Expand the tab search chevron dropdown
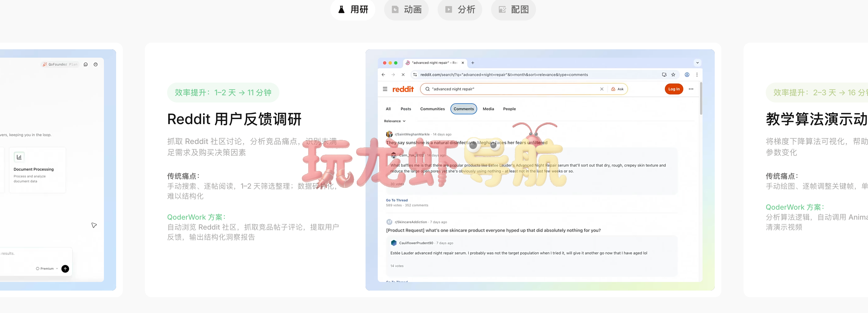Screen dimensions: 868x313 [698, 63]
